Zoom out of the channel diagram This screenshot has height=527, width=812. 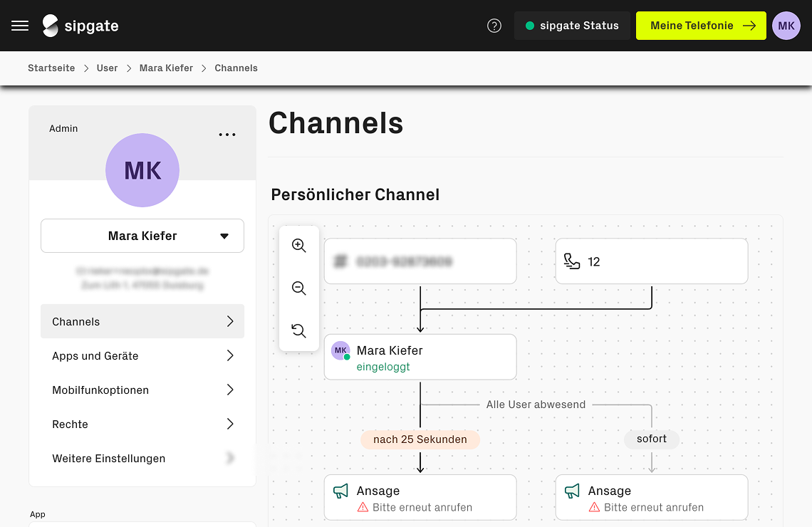pyautogui.click(x=299, y=288)
